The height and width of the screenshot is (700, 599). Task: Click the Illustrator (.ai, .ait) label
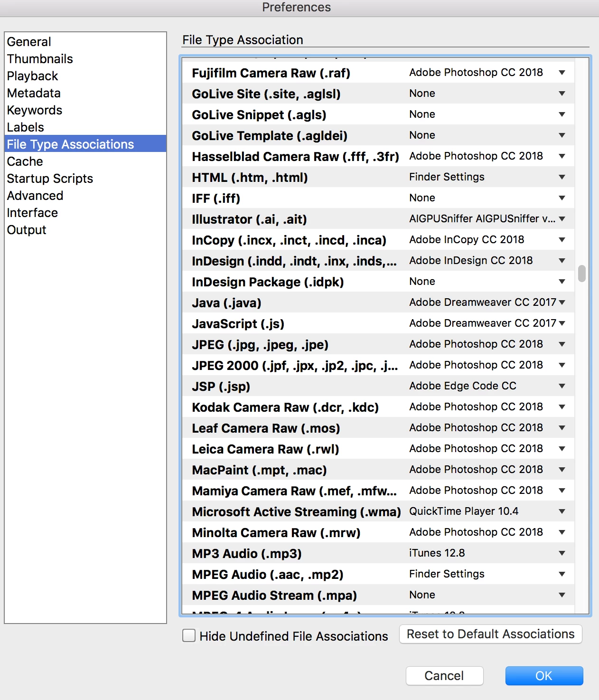click(249, 219)
